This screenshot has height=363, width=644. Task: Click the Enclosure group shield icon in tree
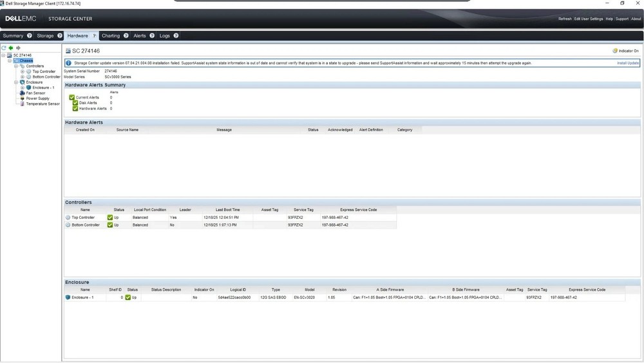click(22, 82)
